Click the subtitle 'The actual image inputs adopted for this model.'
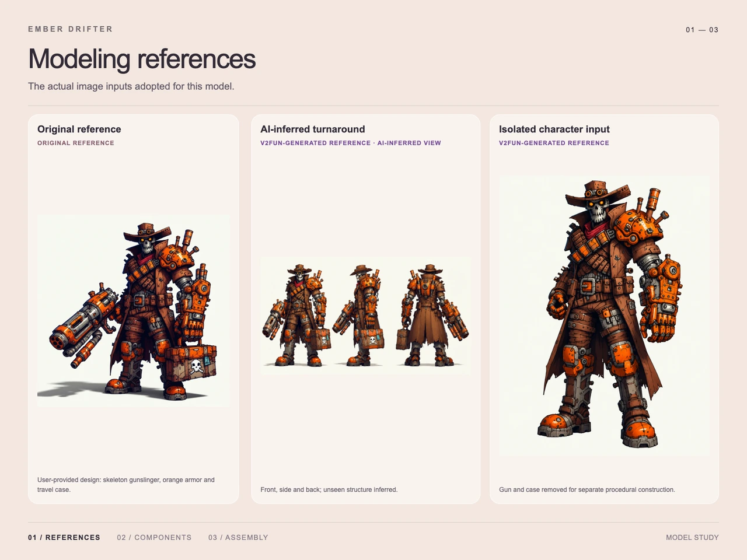Image resolution: width=747 pixels, height=560 pixels. click(x=131, y=86)
